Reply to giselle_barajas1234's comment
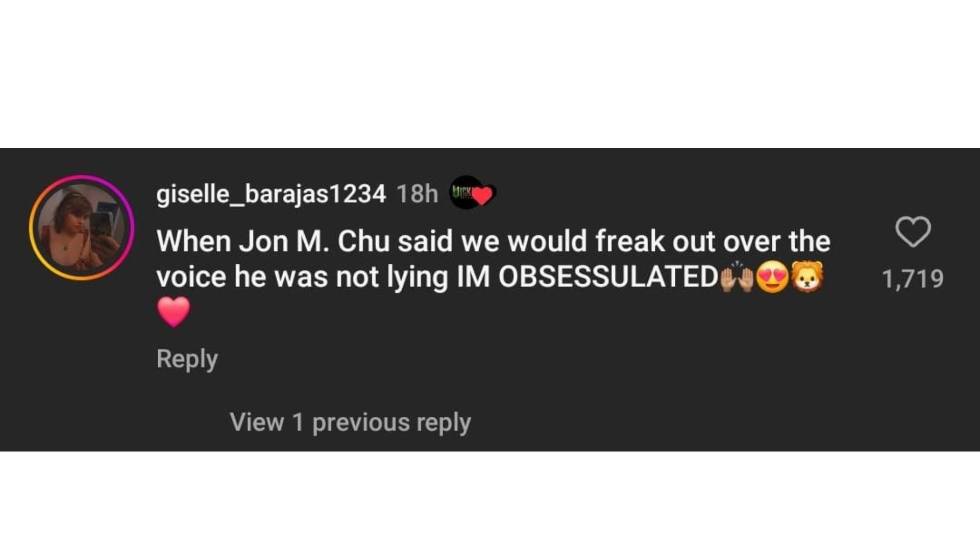This screenshot has width=980, height=551. point(187,359)
